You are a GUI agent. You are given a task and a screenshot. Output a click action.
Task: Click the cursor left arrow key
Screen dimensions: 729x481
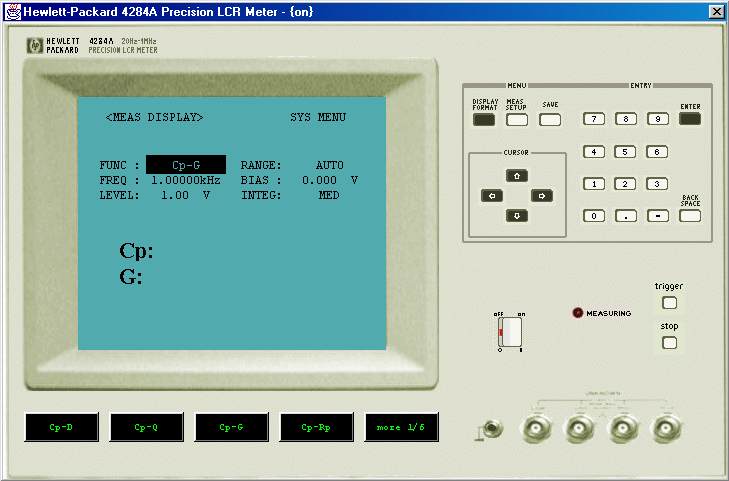[x=492, y=196]
